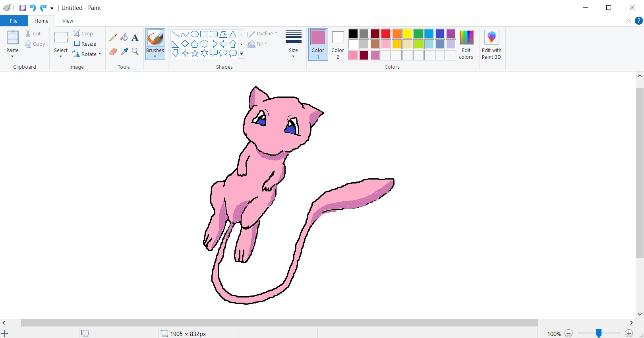
Task: Choose the Curve shape
Action: click(185, 34)
